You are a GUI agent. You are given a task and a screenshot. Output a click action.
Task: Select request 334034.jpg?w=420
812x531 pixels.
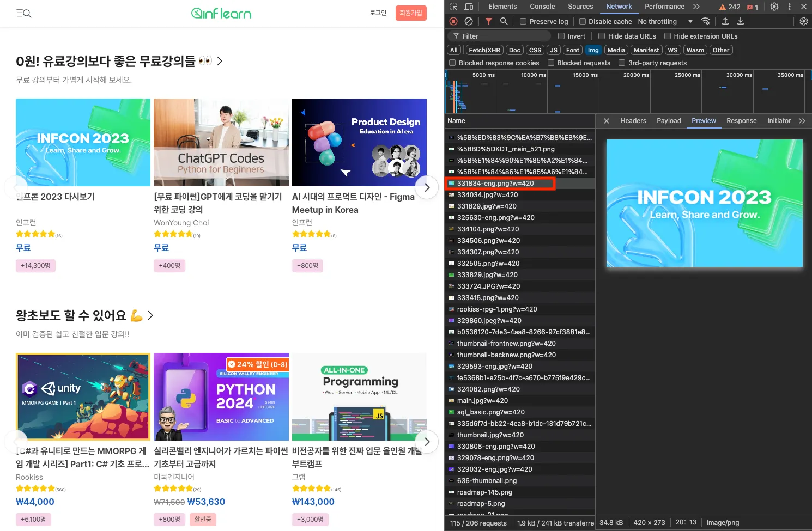point(520,195)
